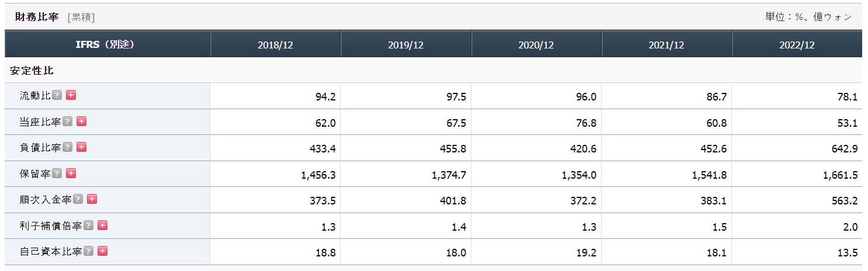Click the IFRS（別途） header cell
The image size is (868, 271).
pos(107,44)
